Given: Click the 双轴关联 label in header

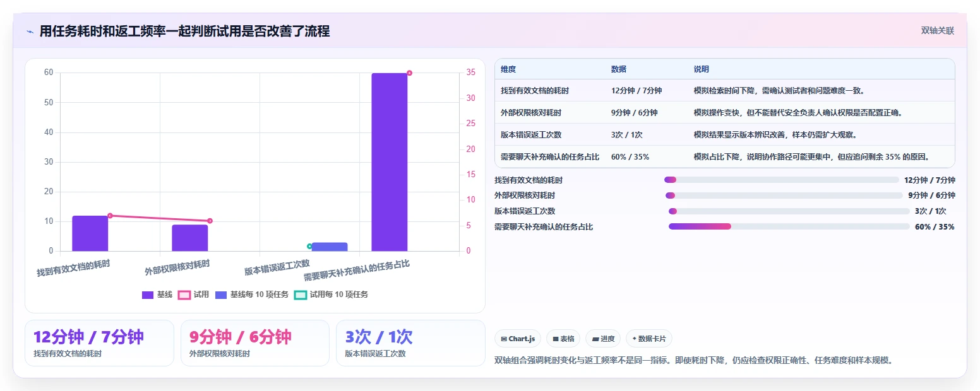Looking at the screenshot, I should click(937, 31).
